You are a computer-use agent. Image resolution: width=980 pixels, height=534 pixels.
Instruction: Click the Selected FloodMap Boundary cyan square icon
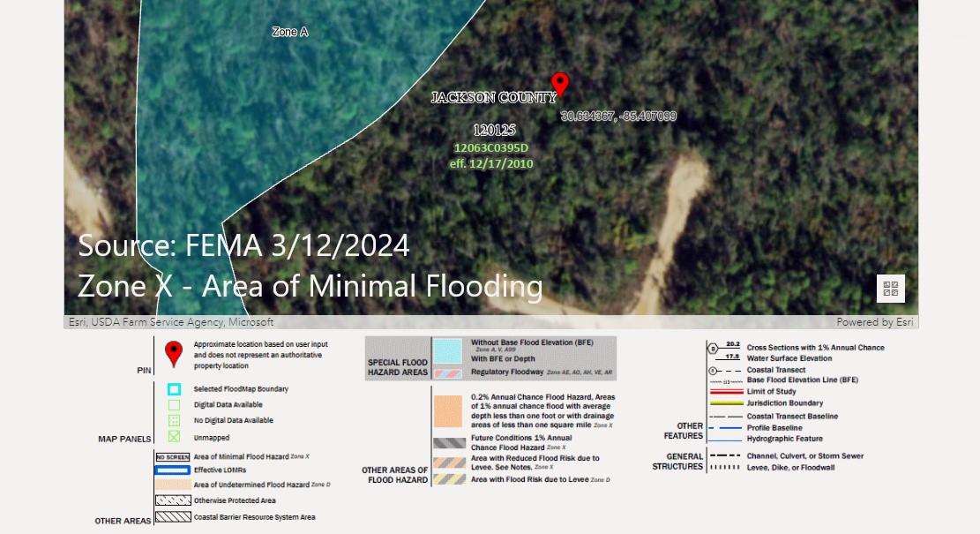(174, 389)
